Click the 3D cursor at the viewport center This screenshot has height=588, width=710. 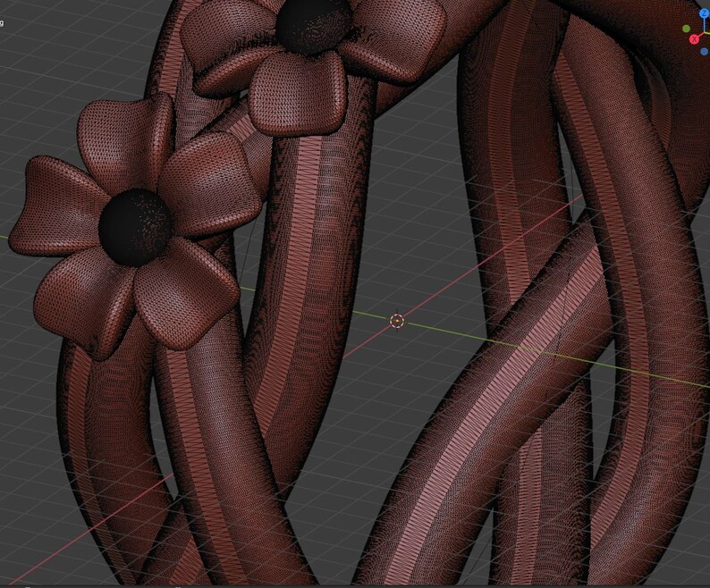[x=397, y=321]
